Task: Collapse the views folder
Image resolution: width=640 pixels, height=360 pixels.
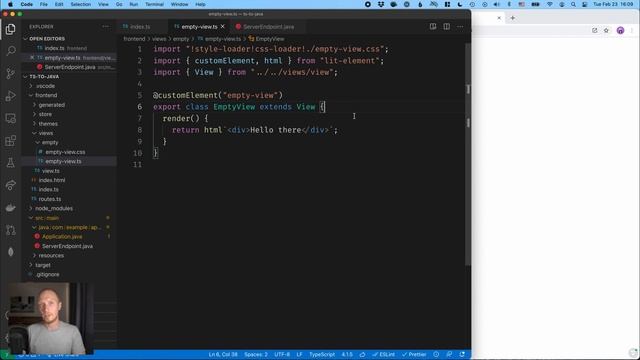Action: 46,133
